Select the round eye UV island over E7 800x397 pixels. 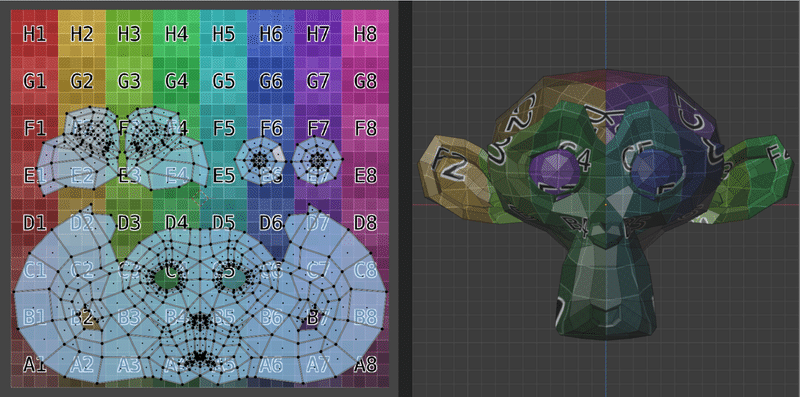click(317, 160)
